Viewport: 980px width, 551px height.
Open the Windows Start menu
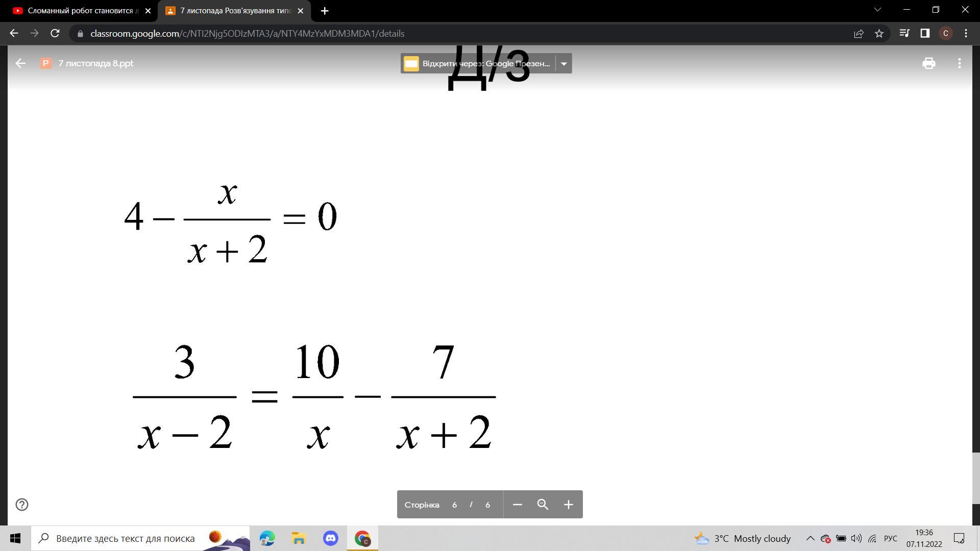[15, 538]
